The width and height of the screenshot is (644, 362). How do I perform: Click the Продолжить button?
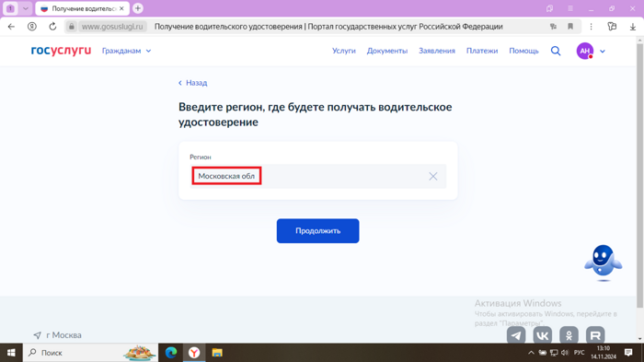coord(318,231)
